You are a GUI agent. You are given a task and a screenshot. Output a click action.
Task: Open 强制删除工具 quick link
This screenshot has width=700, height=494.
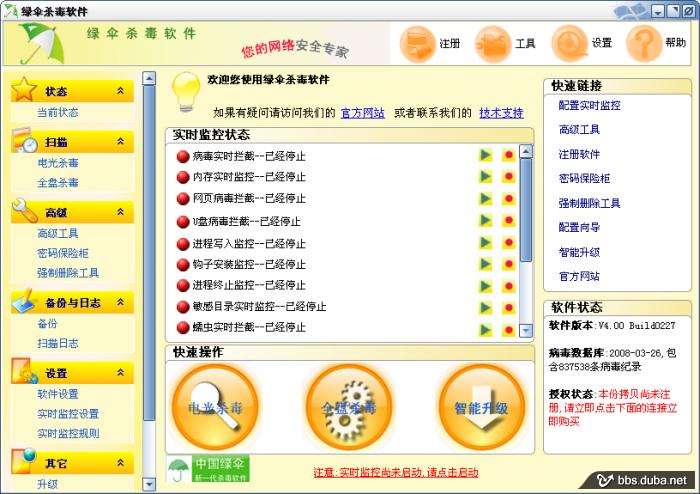[x=589, y=203]
